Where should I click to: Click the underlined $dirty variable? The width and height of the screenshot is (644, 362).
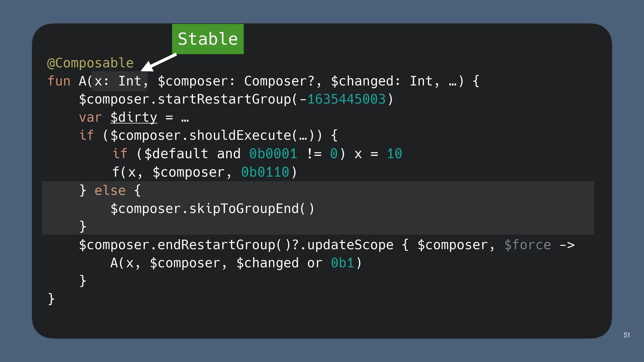[133, 117]
